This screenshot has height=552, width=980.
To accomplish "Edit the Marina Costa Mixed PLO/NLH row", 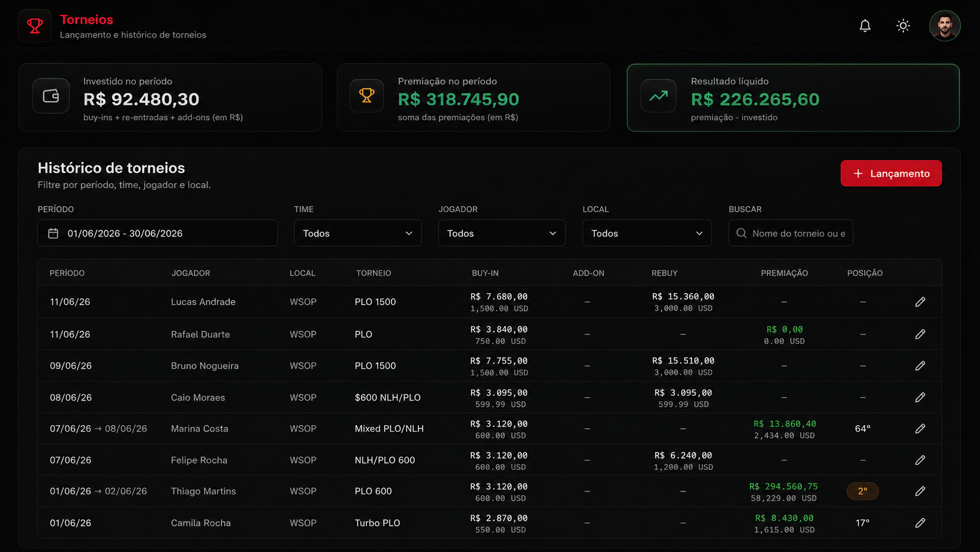I will (x=920, y=429).
